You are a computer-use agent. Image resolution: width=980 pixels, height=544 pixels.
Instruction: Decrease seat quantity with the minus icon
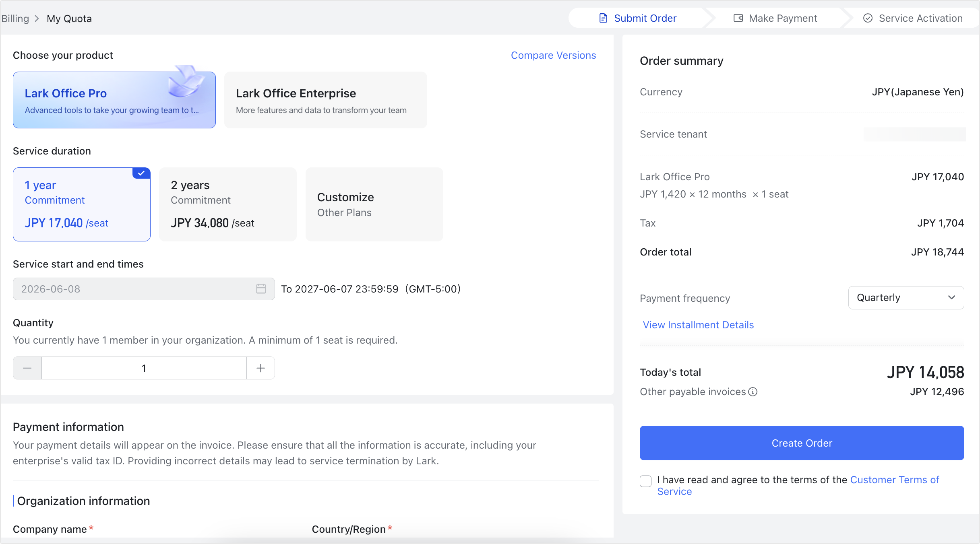coord(27,368)
